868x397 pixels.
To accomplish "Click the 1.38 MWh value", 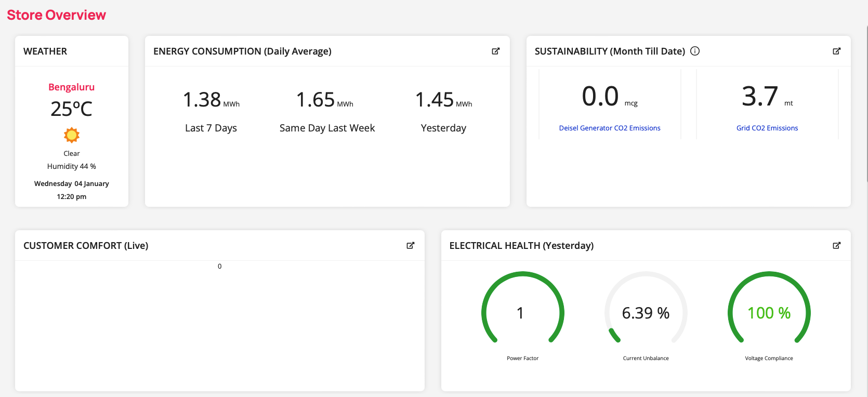I will [211, 99].
